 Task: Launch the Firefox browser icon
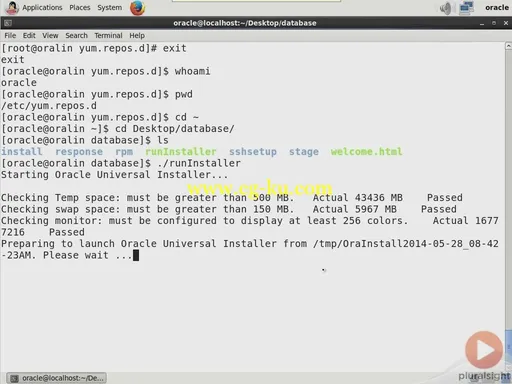point(137,8)
